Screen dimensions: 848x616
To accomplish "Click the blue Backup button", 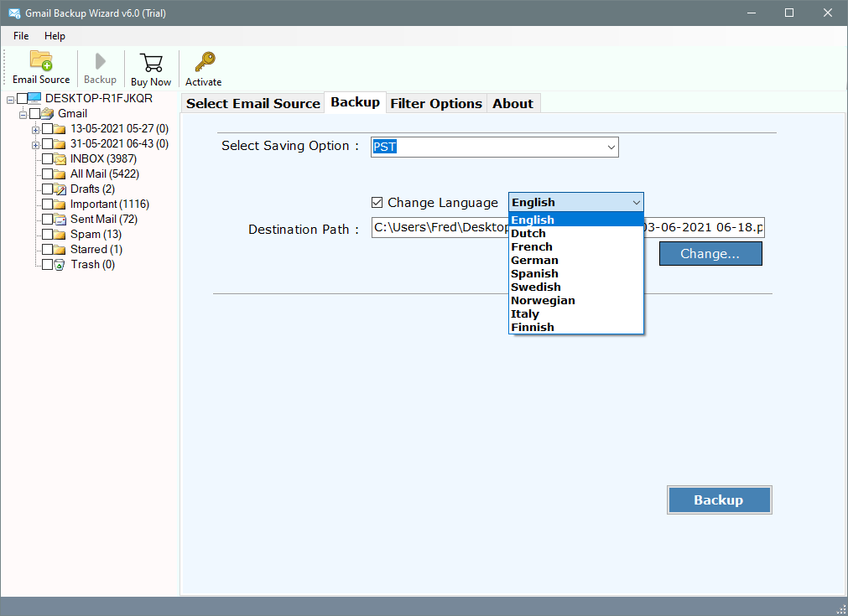I will 720,500.
